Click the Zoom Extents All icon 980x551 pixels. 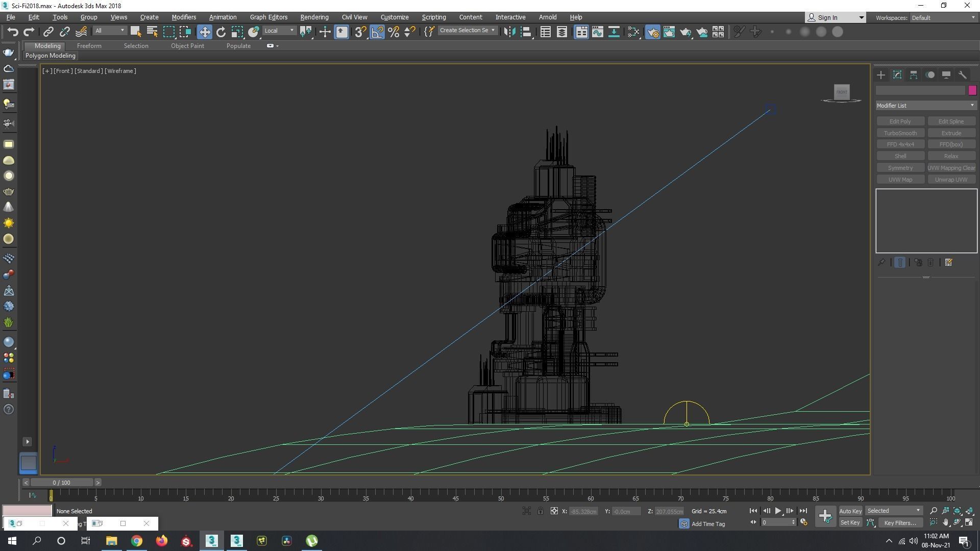tap(969, 511)
